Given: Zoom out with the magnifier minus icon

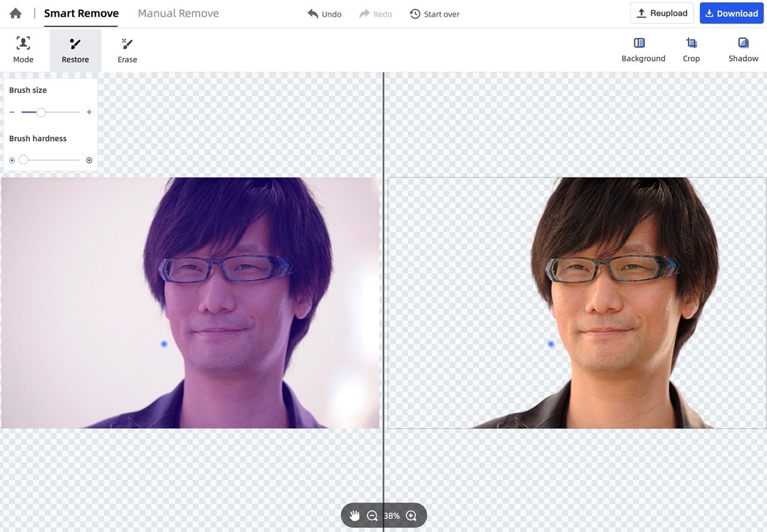Looking at the screenshot, I should coord(372,516).
